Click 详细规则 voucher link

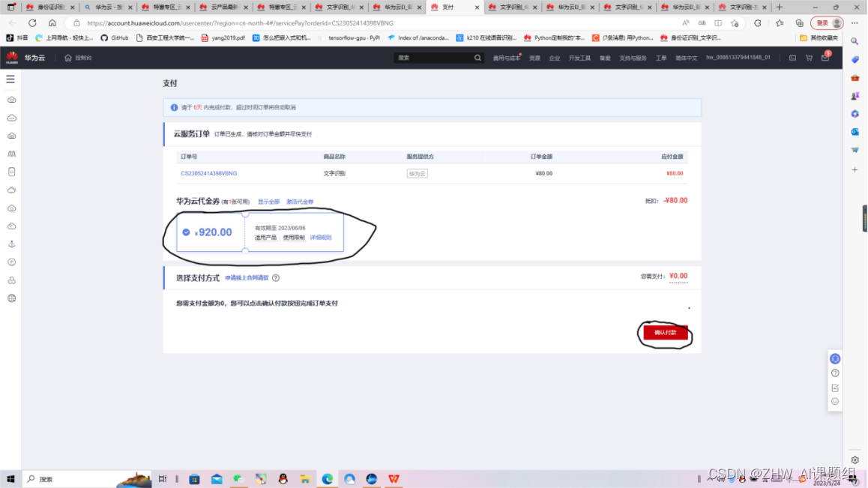(x=321, y=238)
